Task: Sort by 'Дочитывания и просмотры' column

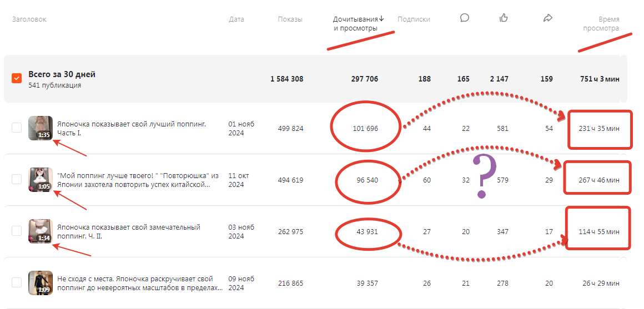Action: [355, 23]
